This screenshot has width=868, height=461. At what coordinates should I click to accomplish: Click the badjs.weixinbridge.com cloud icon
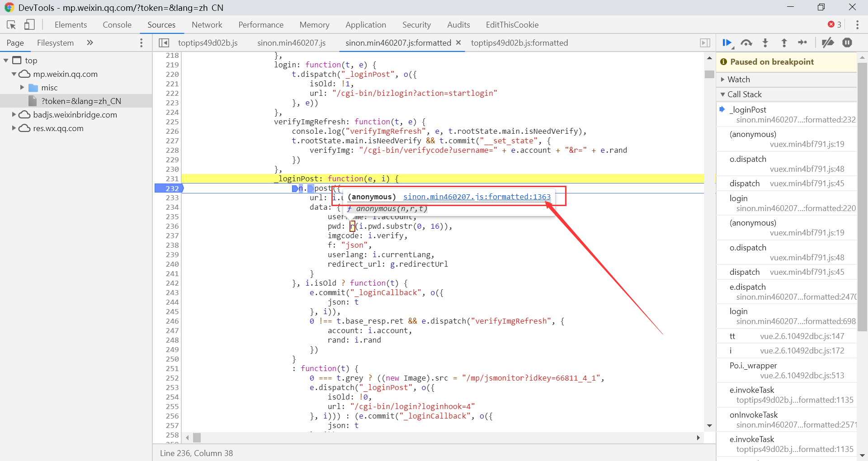(x=24, y=115)
